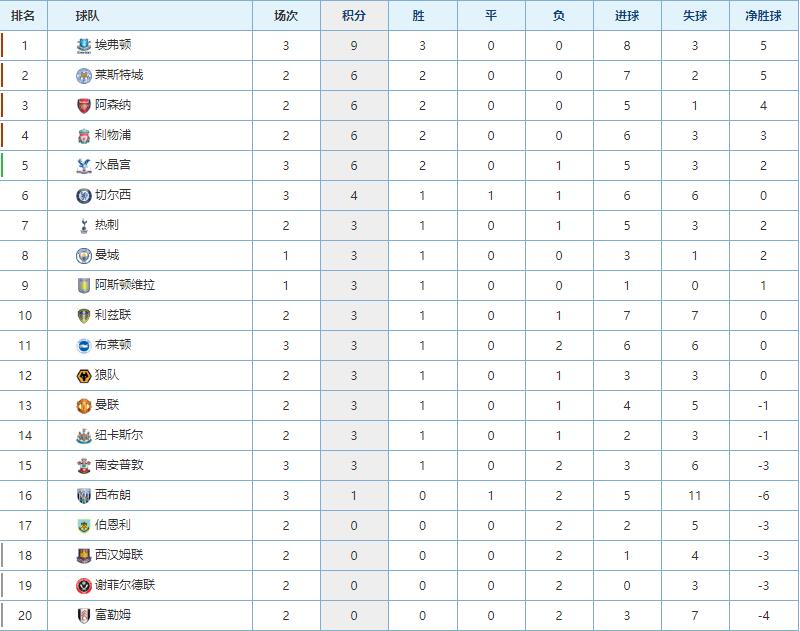Open the 阿斯顿维拉 team link

pos(125,285)
